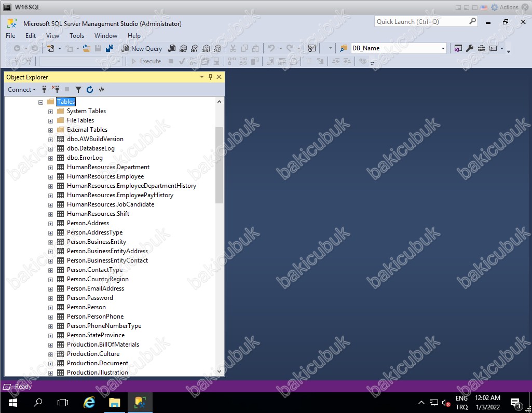Image resolution: width=532 pixels, height=413 pixels.
Task: Click the Filter funnel icon in Object Explorer
Action: [78, 90]
